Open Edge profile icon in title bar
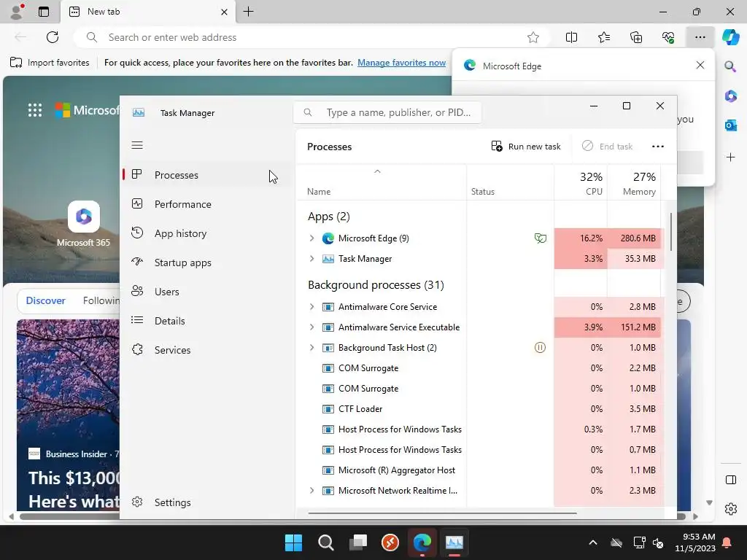Image resolution: width=747 pixels, height=560 pixels. click(17, 12)
